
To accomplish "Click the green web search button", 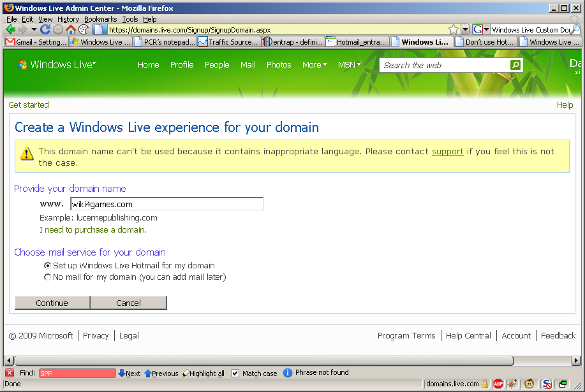I will pyautogui.click(x=515, y=65).
